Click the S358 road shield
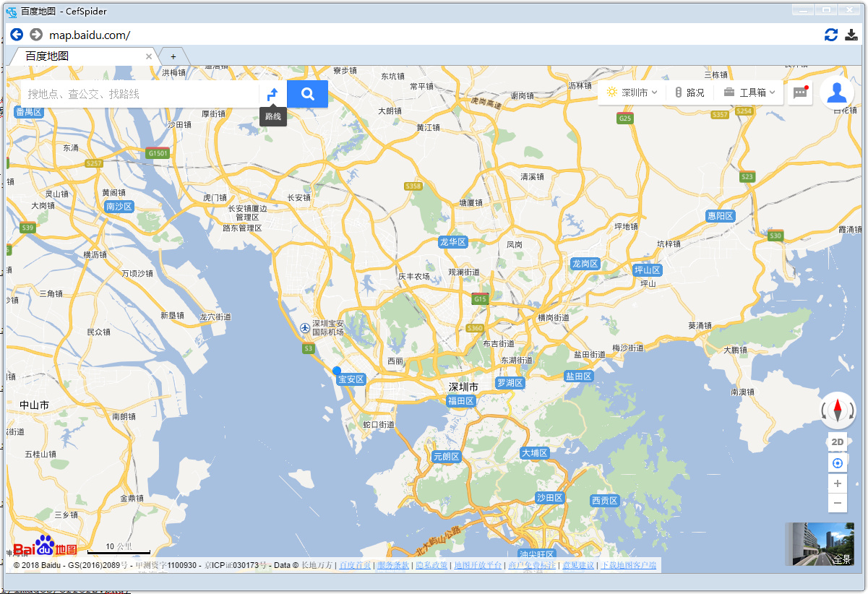The image size is (868, 594). click(x=413, y=186)
